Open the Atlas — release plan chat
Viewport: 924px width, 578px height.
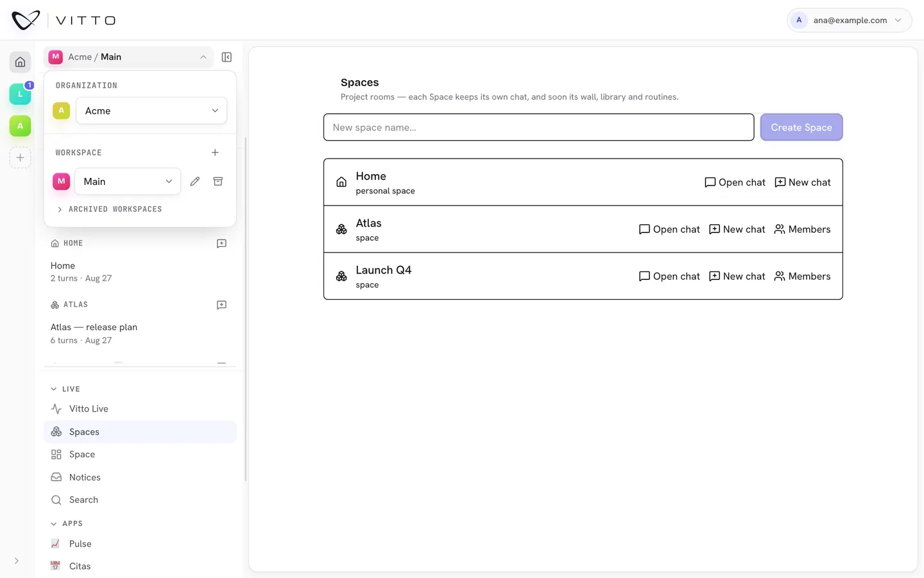point(140,333)
